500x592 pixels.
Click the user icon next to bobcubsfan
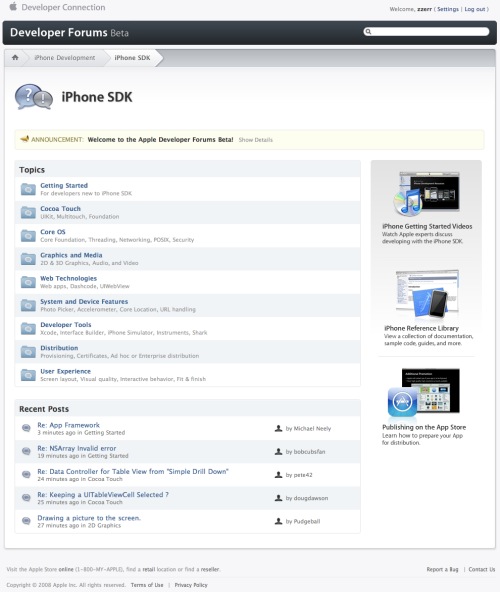(x=278, y=452)
